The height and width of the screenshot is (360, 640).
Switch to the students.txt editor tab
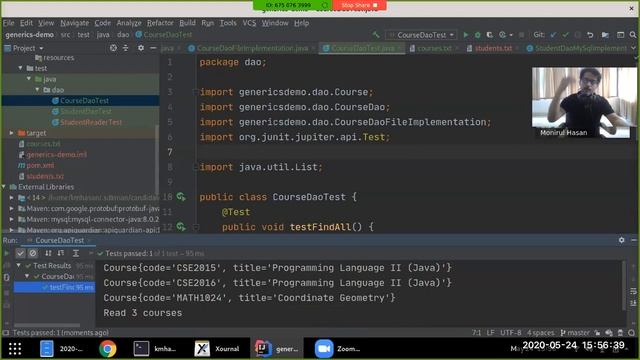(493, 48)
